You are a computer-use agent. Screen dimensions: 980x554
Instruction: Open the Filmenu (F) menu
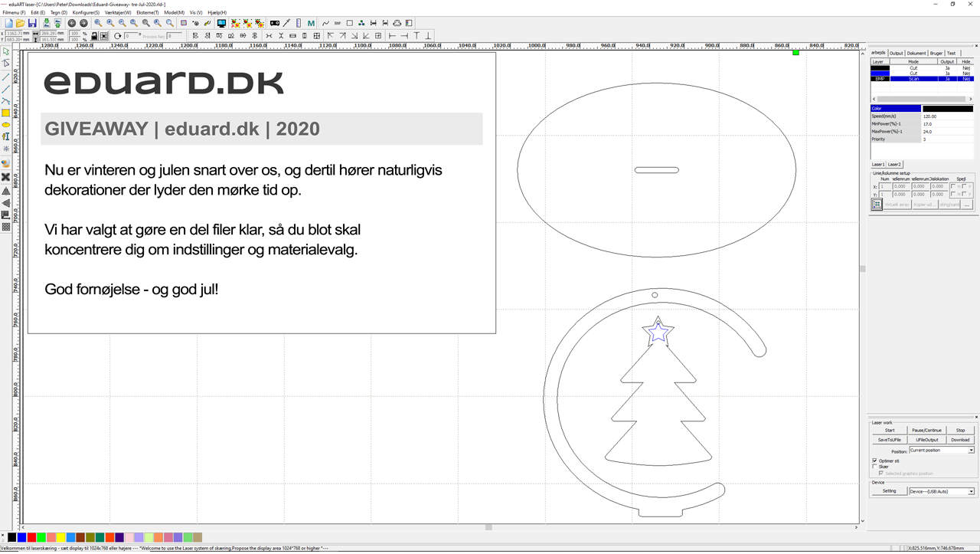click(14, 13)
